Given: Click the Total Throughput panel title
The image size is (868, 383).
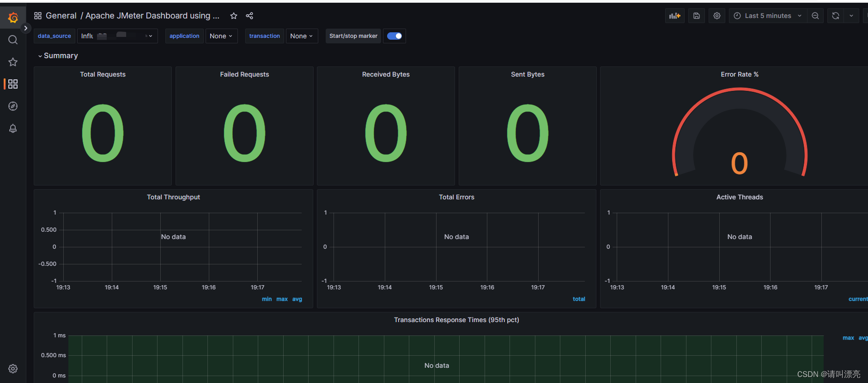Looking at the screenshot, I should pos(173,197).
